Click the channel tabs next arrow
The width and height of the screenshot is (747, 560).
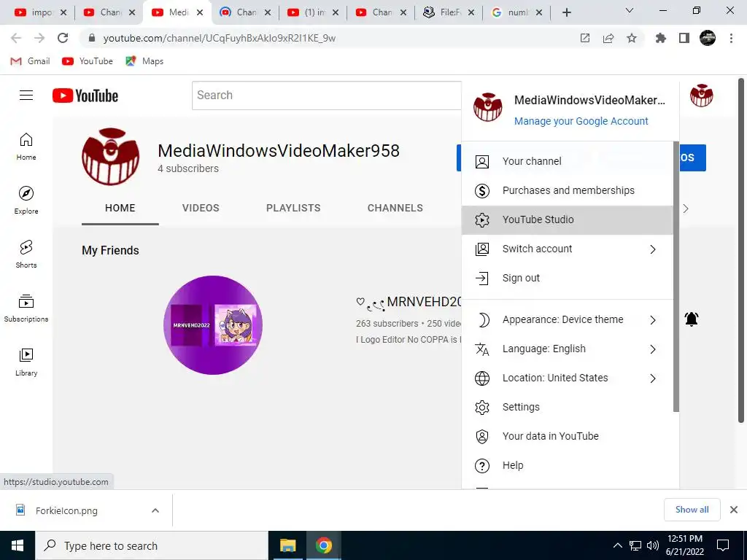(685, 209)
